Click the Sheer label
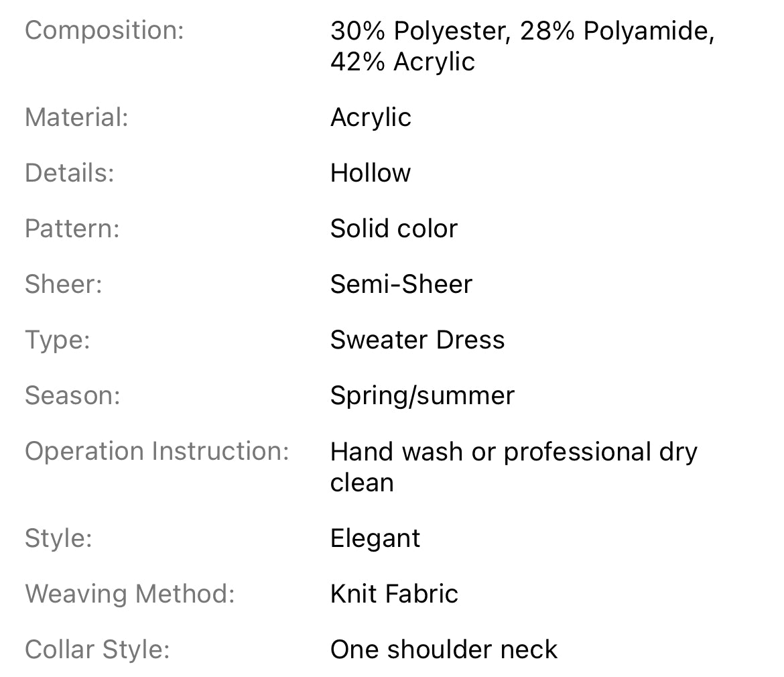The image size is (784, 677). coord(64,284)
